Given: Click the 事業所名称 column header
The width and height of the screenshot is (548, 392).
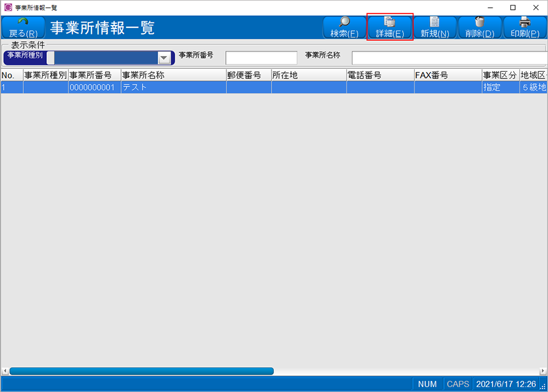Looking at the screenshot, I should [x=173, y=75].
